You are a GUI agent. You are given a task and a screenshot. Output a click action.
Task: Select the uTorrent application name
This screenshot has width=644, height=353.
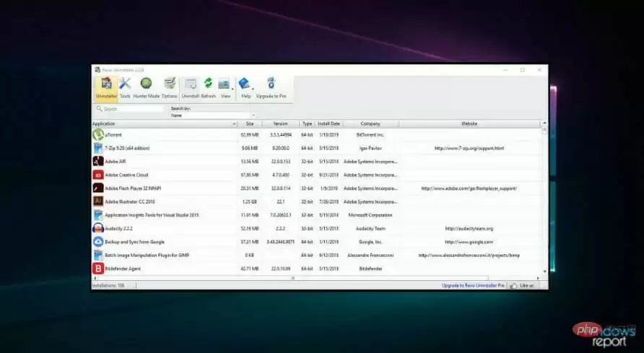coord(113,135)
